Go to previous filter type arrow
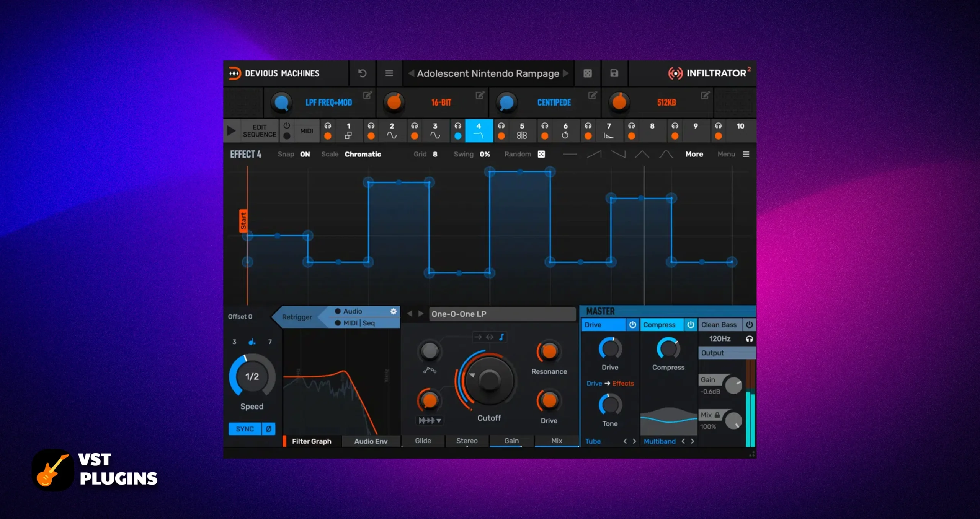Screen dimensions: 980x519 pos(410,314)
